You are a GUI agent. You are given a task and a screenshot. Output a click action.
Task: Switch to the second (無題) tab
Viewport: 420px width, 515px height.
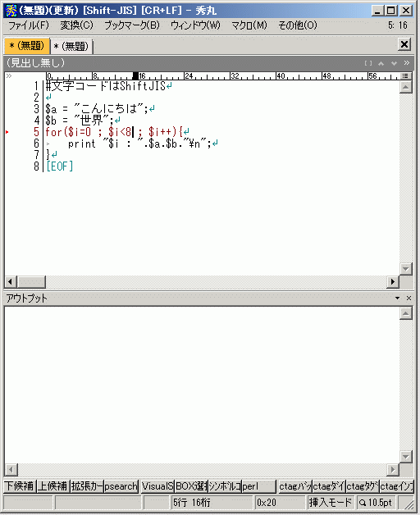point(71,46)
